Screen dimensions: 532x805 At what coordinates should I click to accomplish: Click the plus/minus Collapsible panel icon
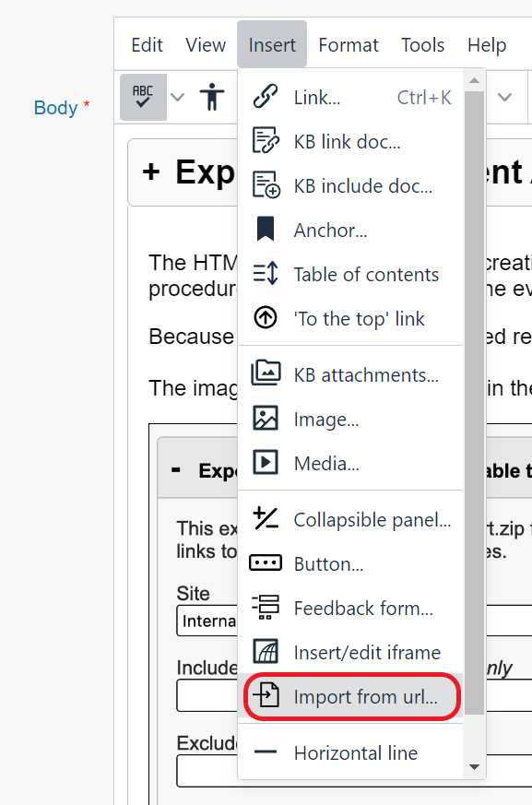[x=266, y=518]
